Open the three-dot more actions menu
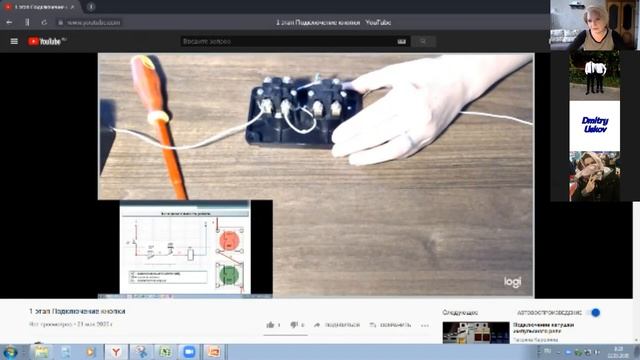640x360 pixels. coord(424,325)
